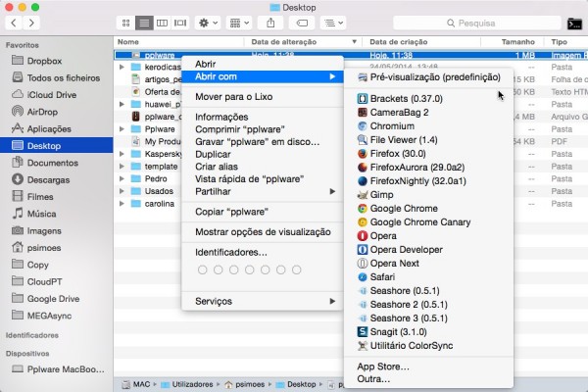Image resolution: width=588 pixels, height=392 pixels.
Task: Click the edit tags toolbar icon
Action: 302,24
